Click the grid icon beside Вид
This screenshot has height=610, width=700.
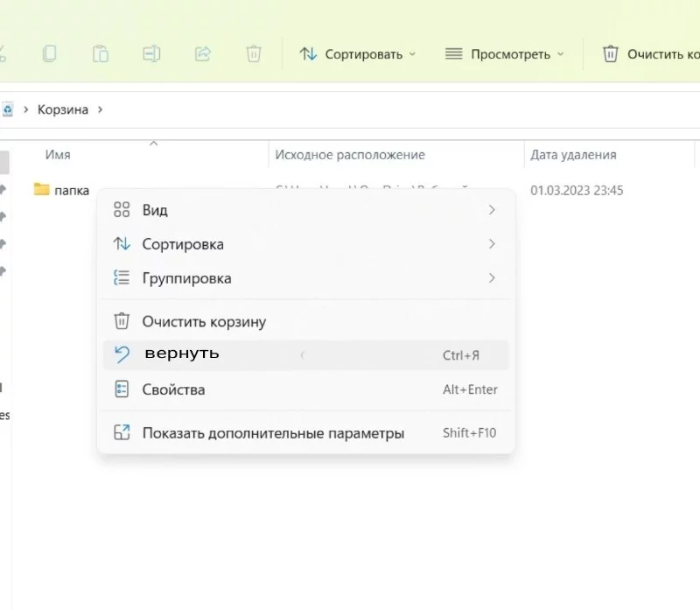[122, 209]
